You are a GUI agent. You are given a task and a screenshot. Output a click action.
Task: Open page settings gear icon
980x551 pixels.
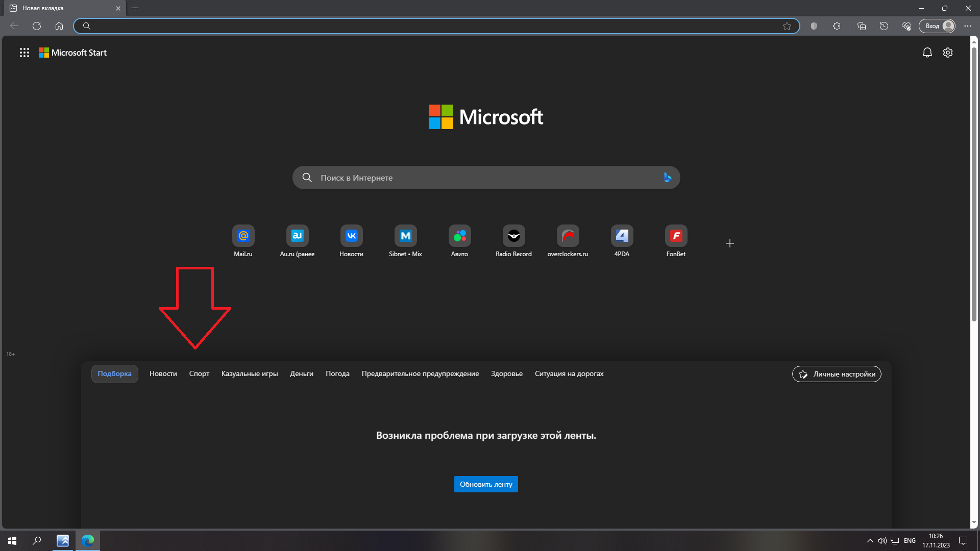tap(947, 53)
